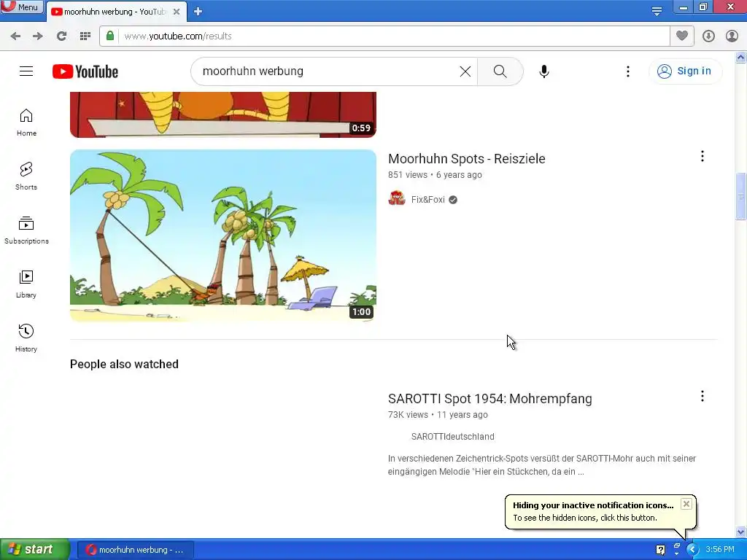The height and width of the screenshot is (560, 747).
Task: Go to YouTube home via logo
Action: [85, 71]
